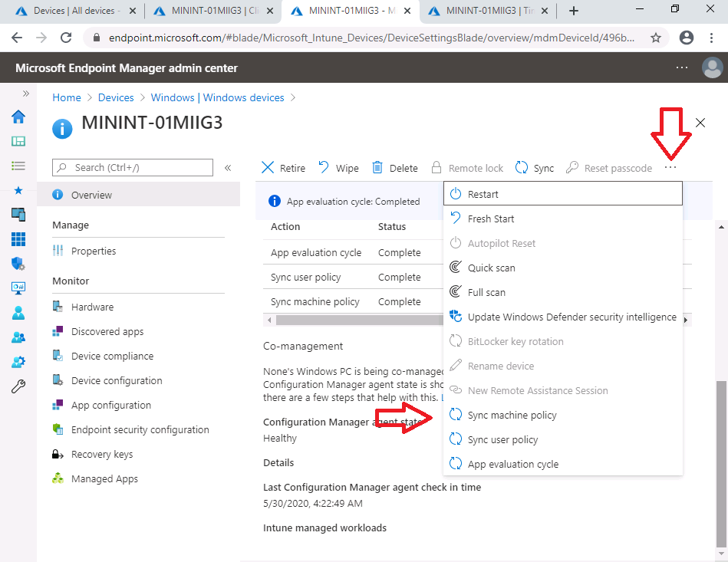Click the Remote lock action

pyautogui.click(x=467, y=168)
